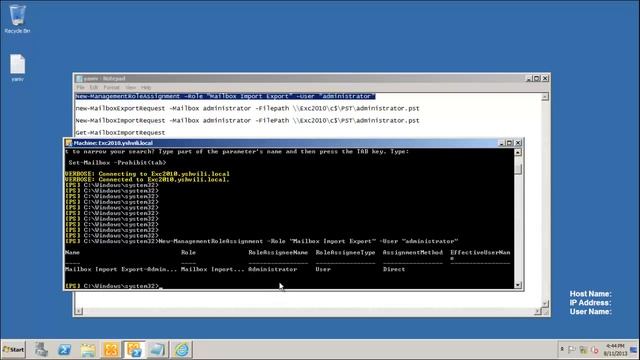Viewport: 640px width, 360px height.
Task: Click the Notepad title bar document icon
Action: pyautogui.click(x=79, y=78)
